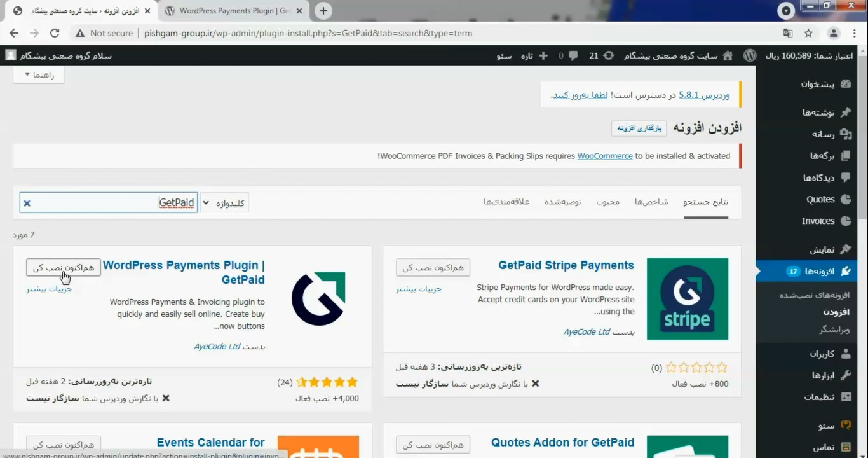
Task: Open the GetPaid Stripe Payments title link
Action: point(566,265)
